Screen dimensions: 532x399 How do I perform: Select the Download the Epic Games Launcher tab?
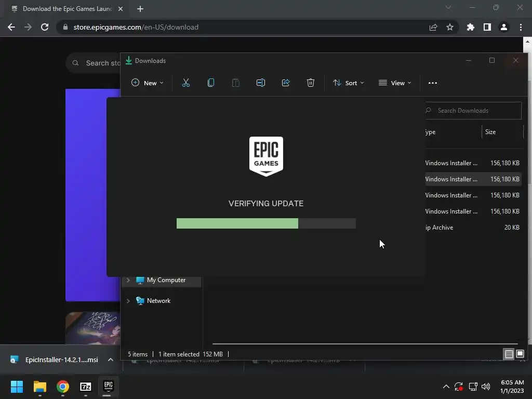pyautogui.click(x=67, y=9)
